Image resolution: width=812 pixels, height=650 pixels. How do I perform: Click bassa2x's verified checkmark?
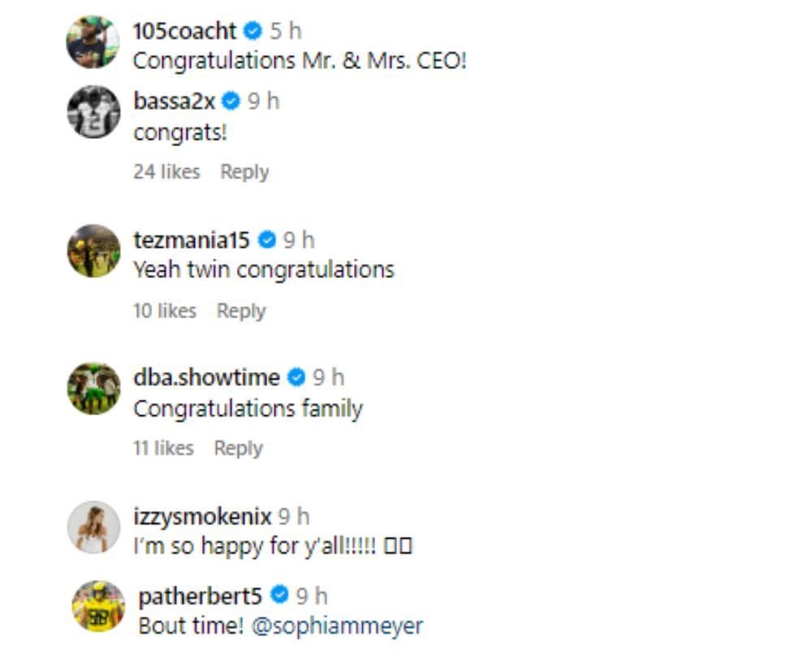point(231,102)
